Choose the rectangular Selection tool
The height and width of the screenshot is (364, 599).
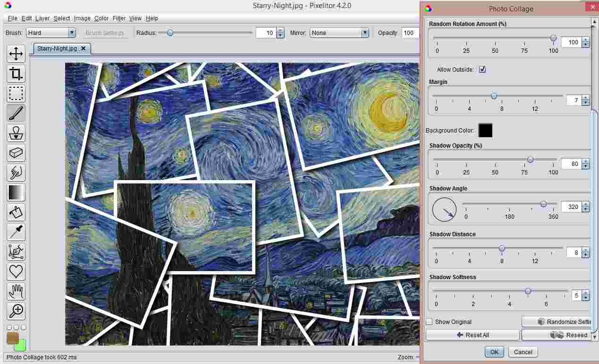pyautogui.click(x=16, y=94)
